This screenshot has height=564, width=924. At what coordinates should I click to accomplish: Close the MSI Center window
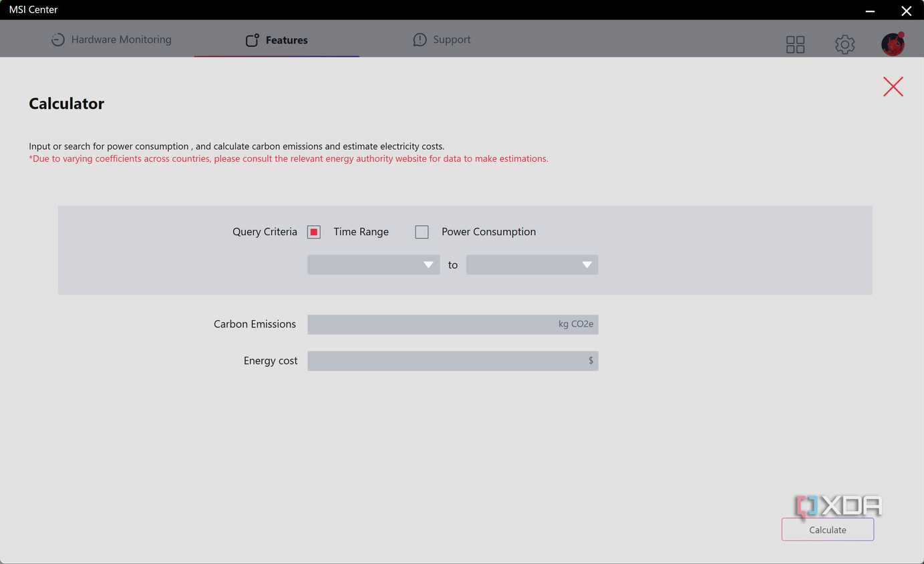906,11
